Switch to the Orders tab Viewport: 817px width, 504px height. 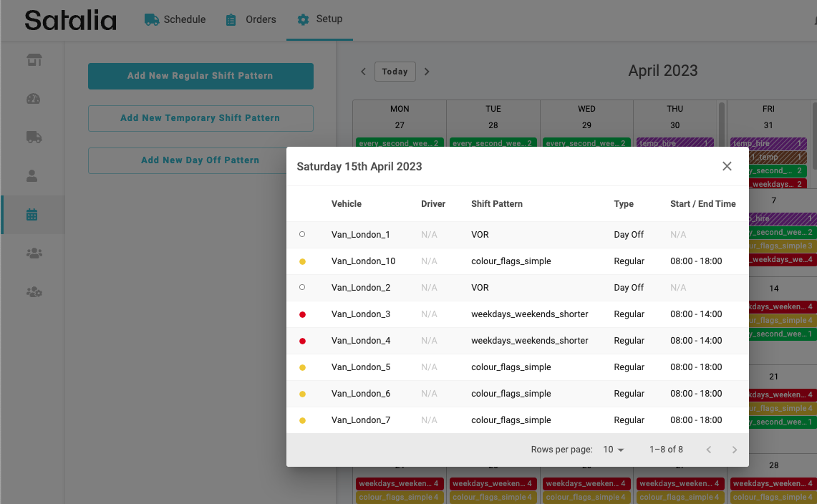tap(251, 19)
